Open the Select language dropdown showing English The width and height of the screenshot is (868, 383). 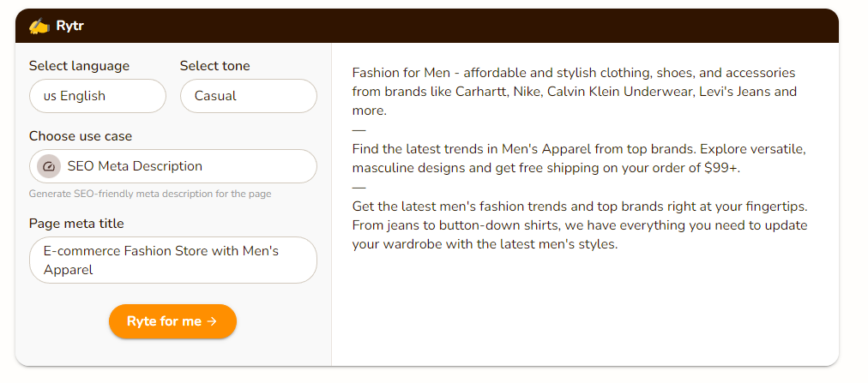(97, 96)
